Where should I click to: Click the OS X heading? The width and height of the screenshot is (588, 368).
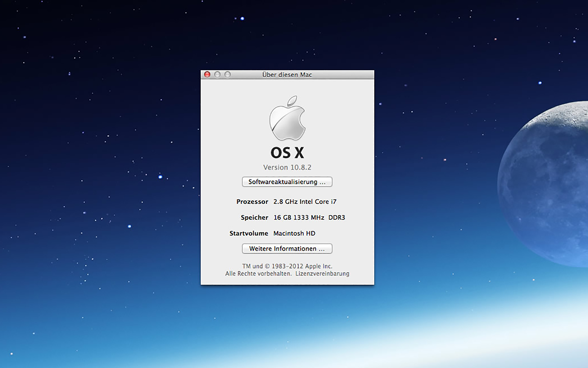287,152
